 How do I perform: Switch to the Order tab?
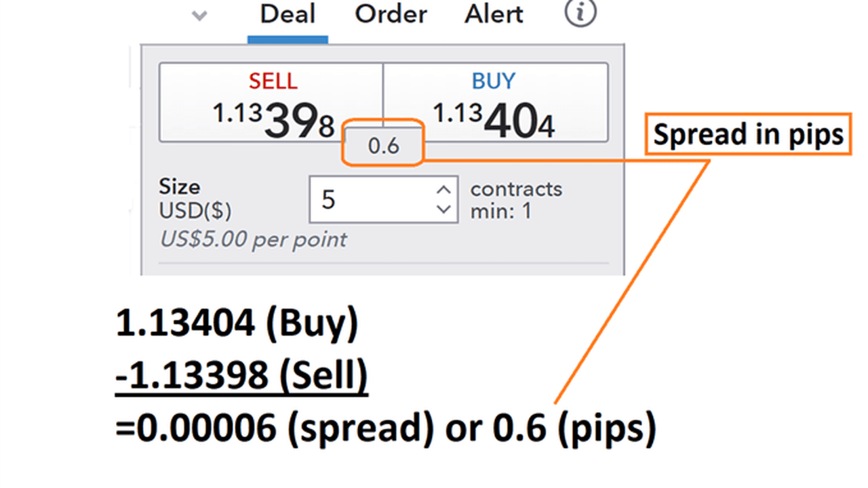[x=391, y=14]
